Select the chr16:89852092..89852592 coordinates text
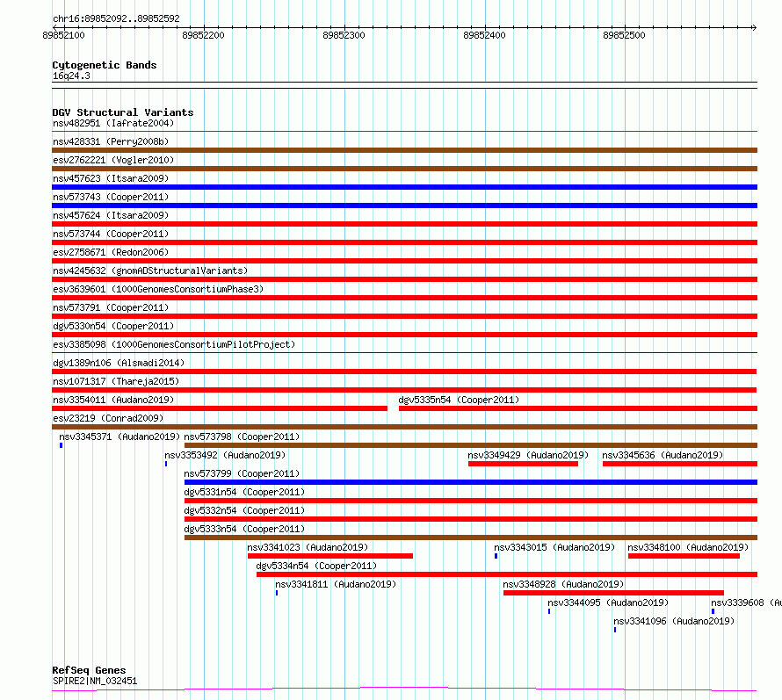The height and width of the screenshot is (700, 782). 116,18
